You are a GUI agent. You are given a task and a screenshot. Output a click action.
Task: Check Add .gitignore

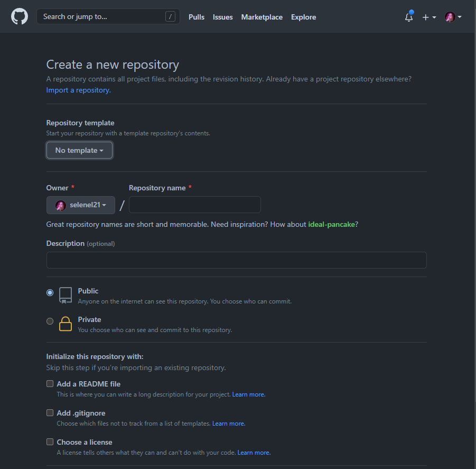pyautogui.click(x=50, y=413)
